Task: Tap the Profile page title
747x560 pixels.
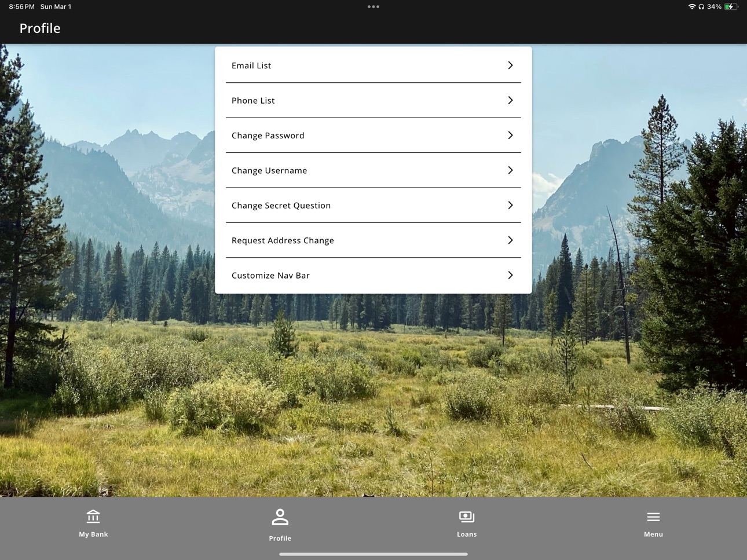Action: [40, 28]
